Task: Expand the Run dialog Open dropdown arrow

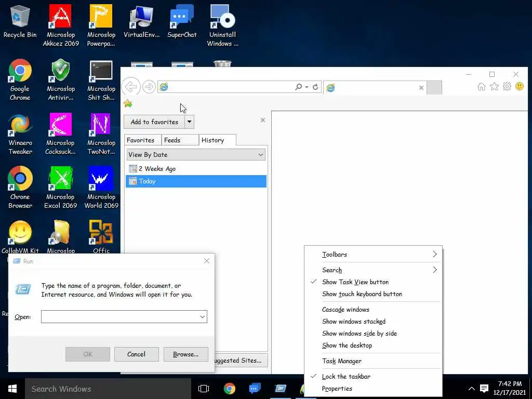Action: pos(202,317)
